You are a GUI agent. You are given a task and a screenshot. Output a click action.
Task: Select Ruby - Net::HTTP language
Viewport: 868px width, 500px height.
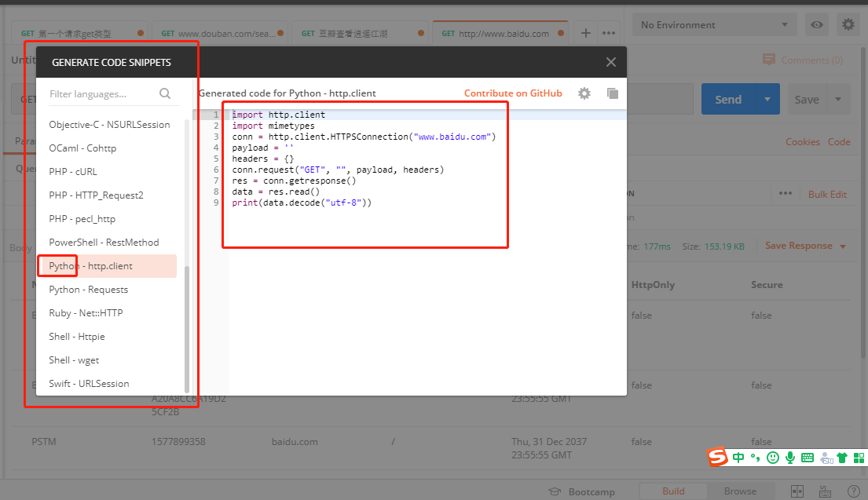(x=109, y=313)
